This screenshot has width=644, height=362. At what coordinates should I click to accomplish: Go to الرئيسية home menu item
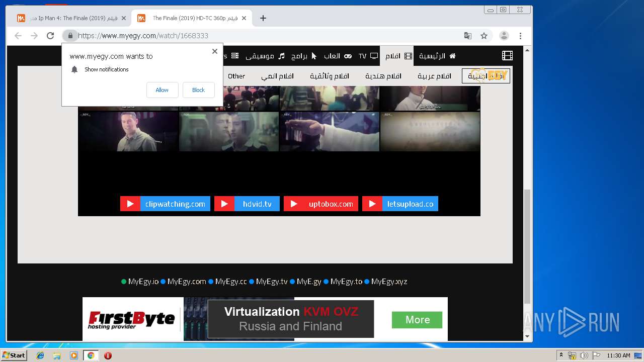coord(437,56)
